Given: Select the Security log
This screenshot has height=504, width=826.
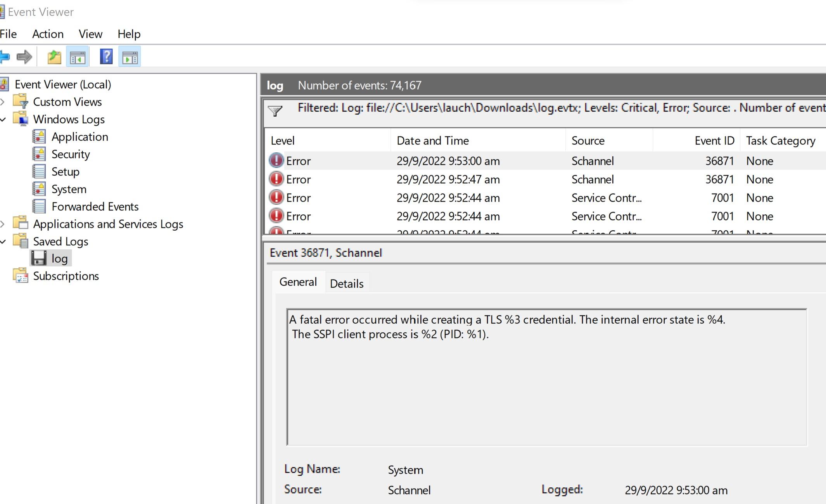Looking at the screenshot, I should pyautogui.click(x=71, y=154).
